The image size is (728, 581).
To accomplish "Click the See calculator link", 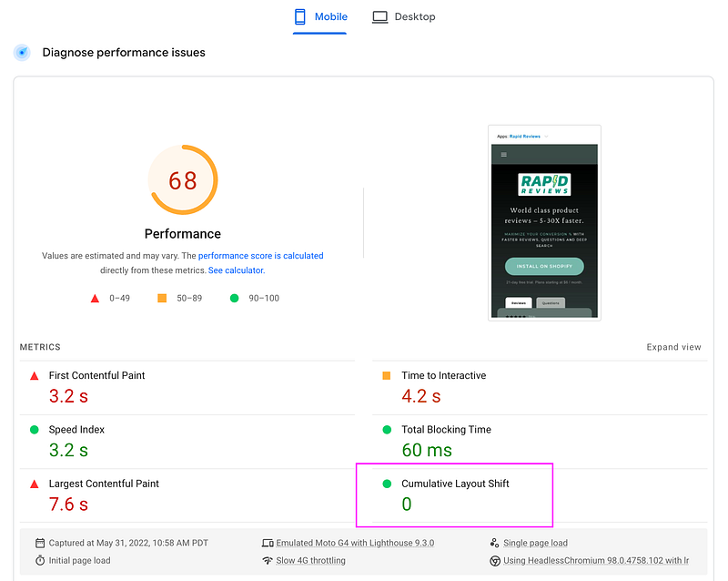I will click(235, 270).
